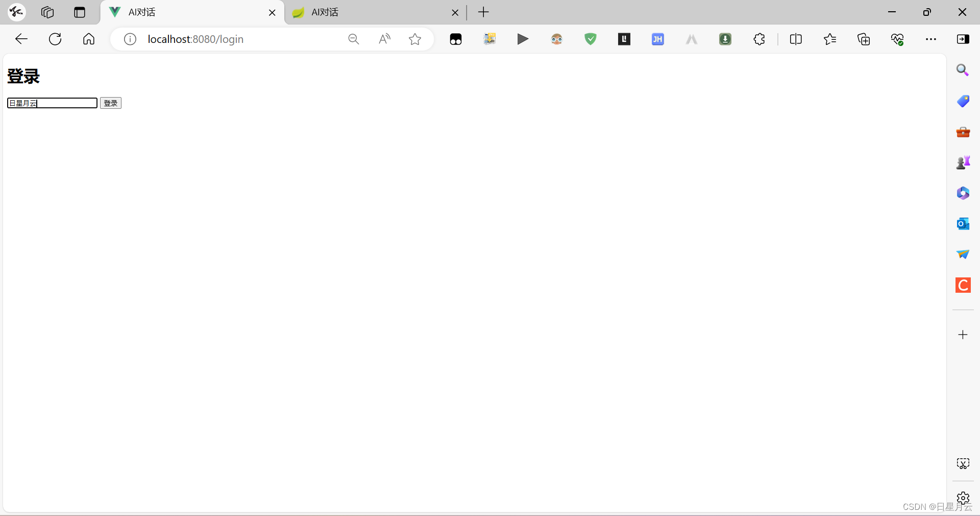Viewport: 980px width, 516px height.
Task: Click the browser back arrow
Action: click(21, 39)
